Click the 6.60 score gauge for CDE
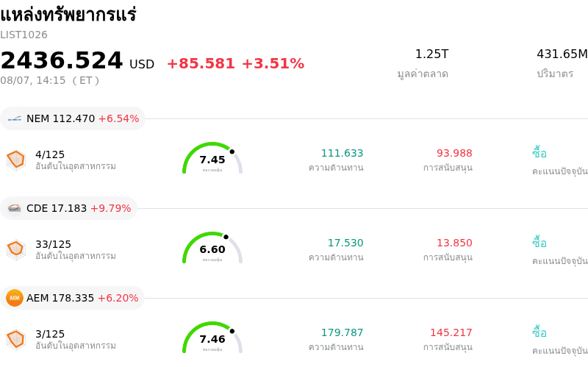 tap(212, 248)
